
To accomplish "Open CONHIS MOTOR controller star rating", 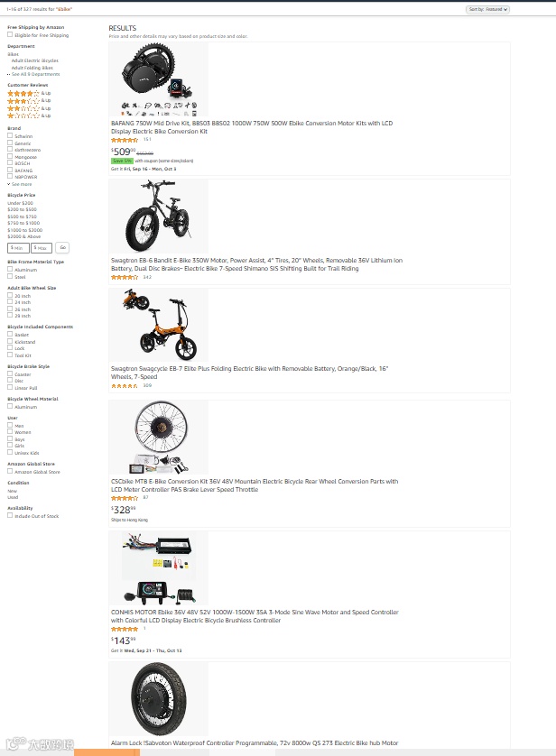I will click(x=125, y=629).
